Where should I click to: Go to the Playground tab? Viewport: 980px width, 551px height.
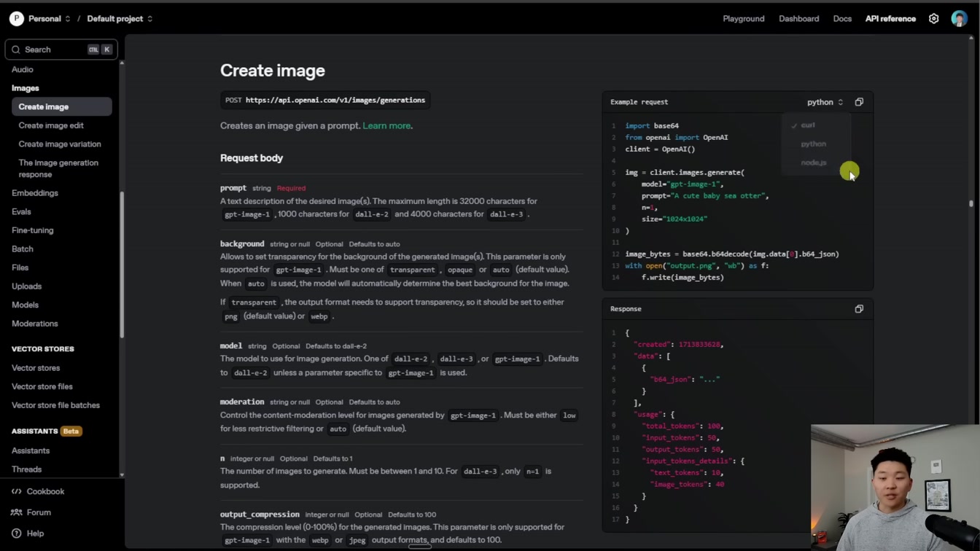(744, 19)
